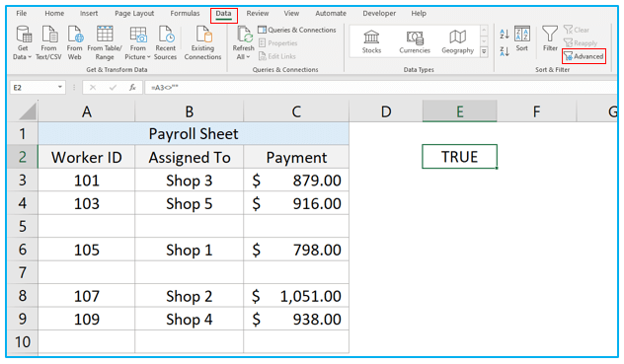Import data From Text/CSV
This screenshot has height=364, width=624.
tap(48, 43)
